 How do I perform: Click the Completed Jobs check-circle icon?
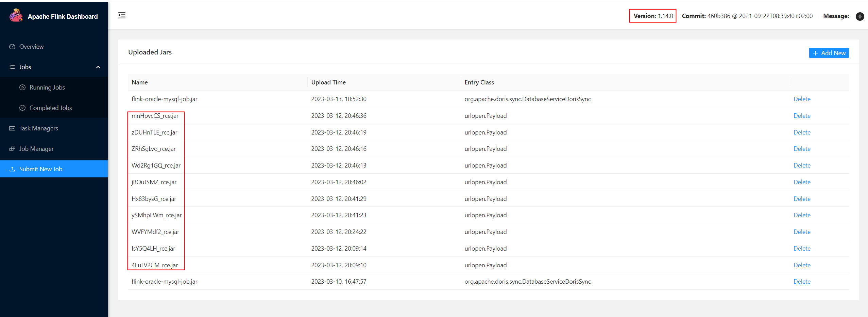(22, 108)
